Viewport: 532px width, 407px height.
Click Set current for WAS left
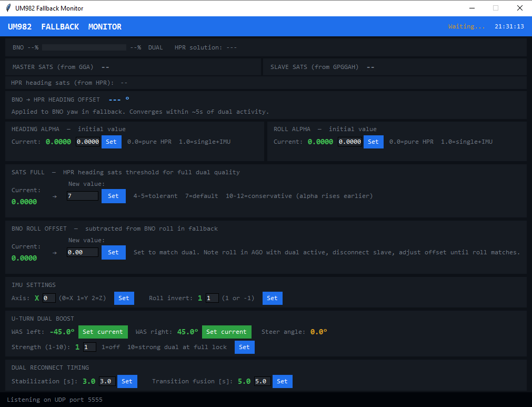click(x=103, y=332)
